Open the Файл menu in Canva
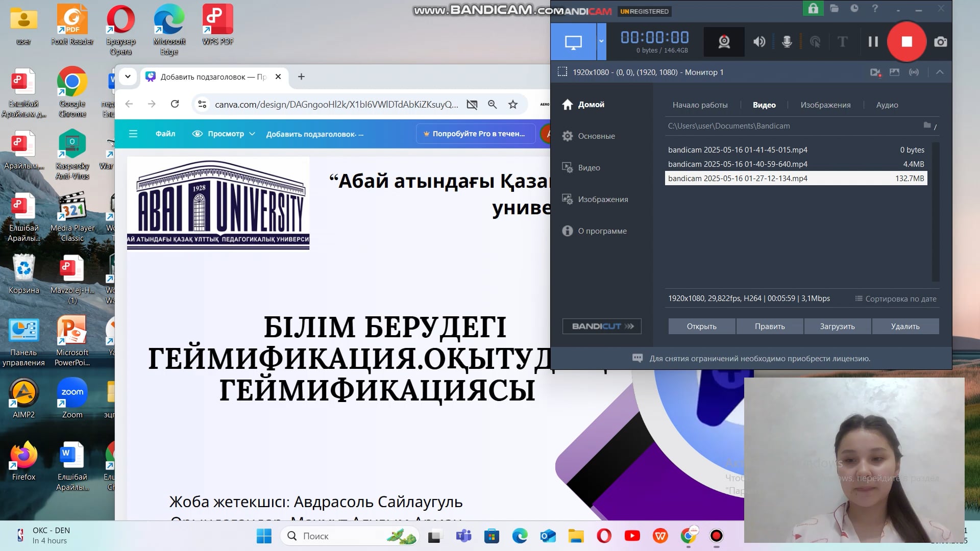This screenshot has height=551, width=980. click(165, 134)
